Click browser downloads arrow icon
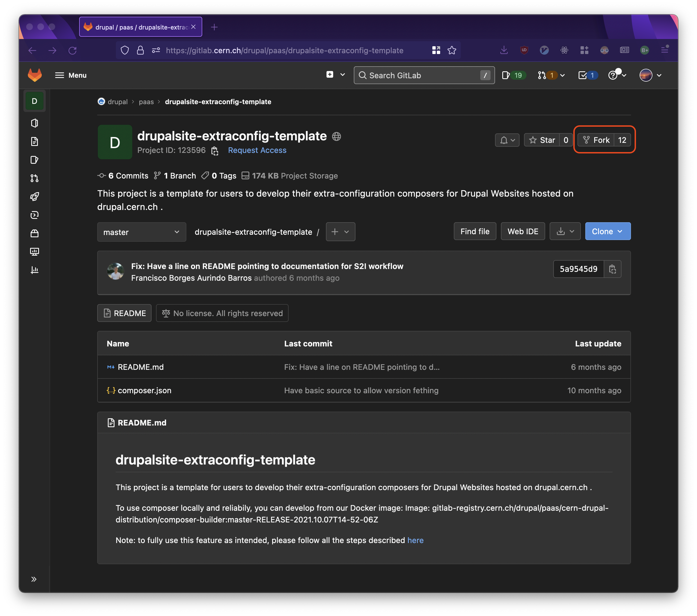 click(x=504, y=50)
